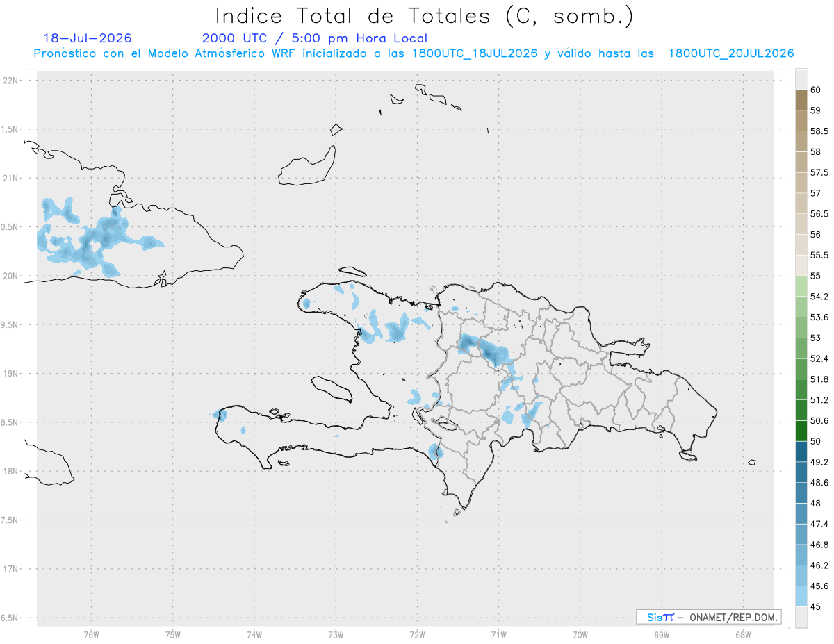Image resolution: width=834 pixels, height=644 pixels.
Task: Click the 72W longitude label
Action: [417, 635]
